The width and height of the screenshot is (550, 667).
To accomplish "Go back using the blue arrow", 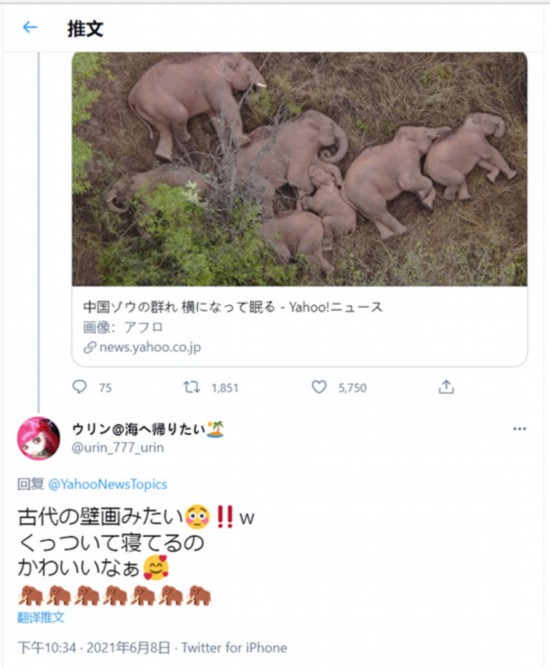I will [29, 27].
